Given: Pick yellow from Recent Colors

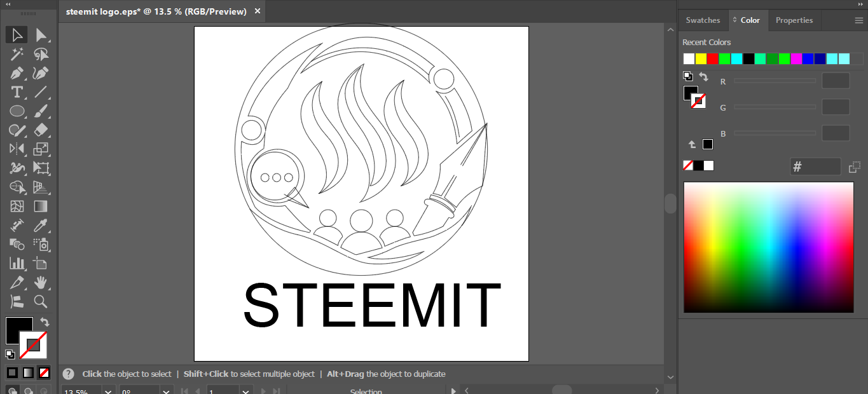Looking at the screenshot, I should pyautogui.click(x=701, y=59).
